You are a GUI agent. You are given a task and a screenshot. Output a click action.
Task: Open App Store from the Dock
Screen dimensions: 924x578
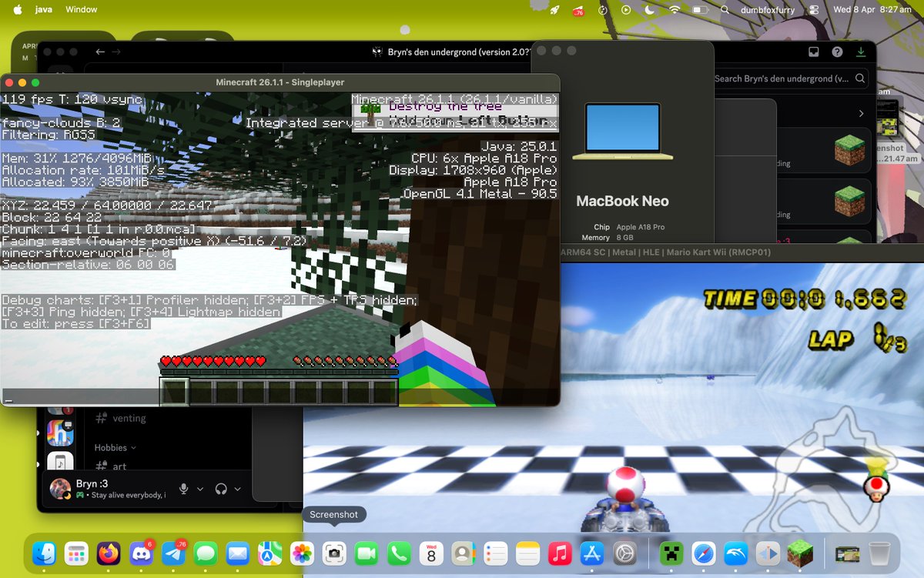tap(592, 553)
